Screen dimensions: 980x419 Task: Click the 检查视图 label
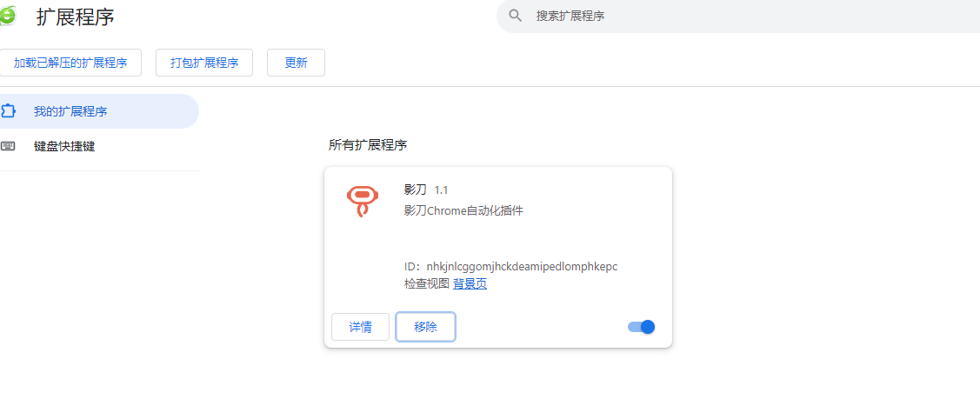tap(427, 284)
